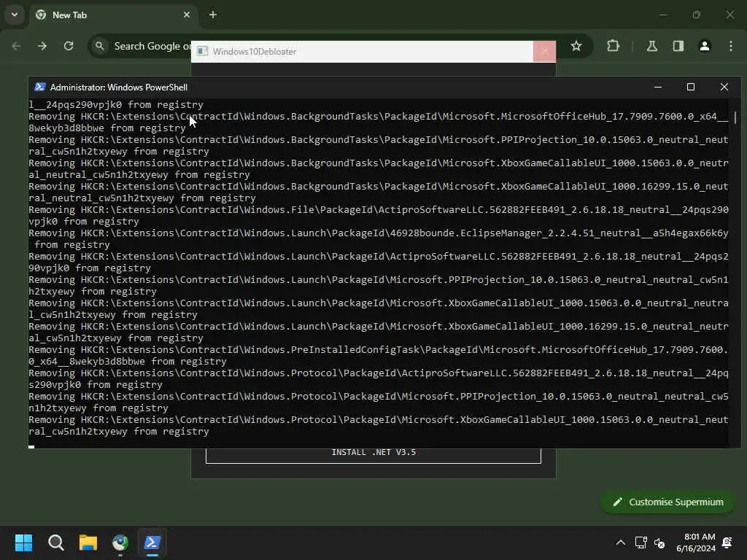Select the New Tab browser tab
Viewport: 747px width, 560px height.
[x=113, y=15]
